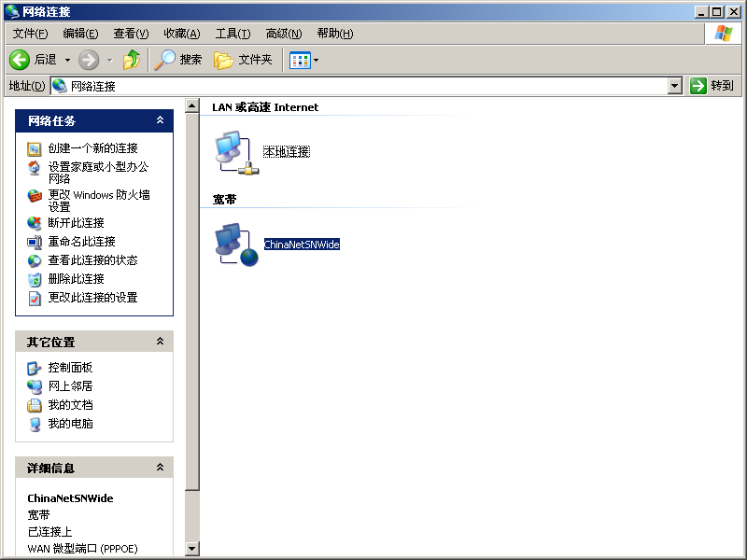The width and height of the screenshot is (747, 560).
Task: Click the create new connection icon
Action: pyautogui.click(x=35, y=149)
